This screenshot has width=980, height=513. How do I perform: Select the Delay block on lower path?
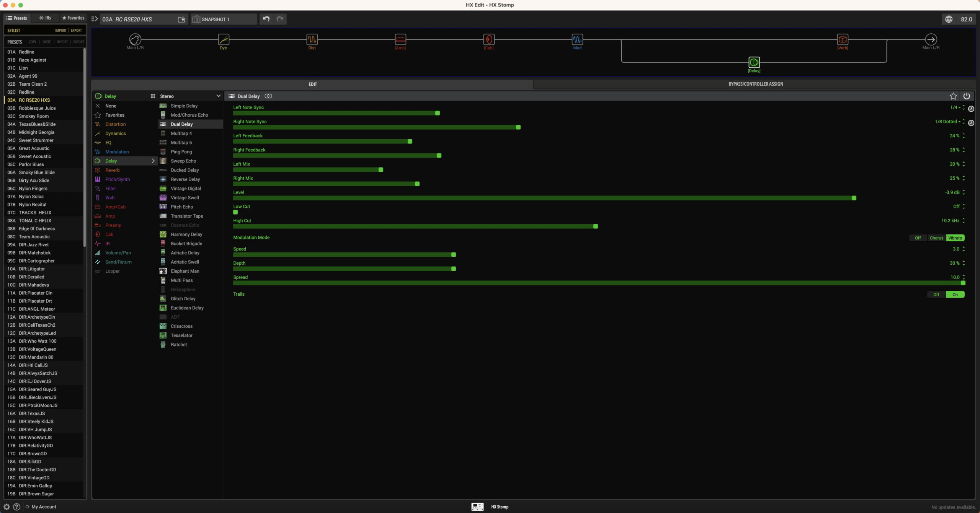tap(754, 62)
